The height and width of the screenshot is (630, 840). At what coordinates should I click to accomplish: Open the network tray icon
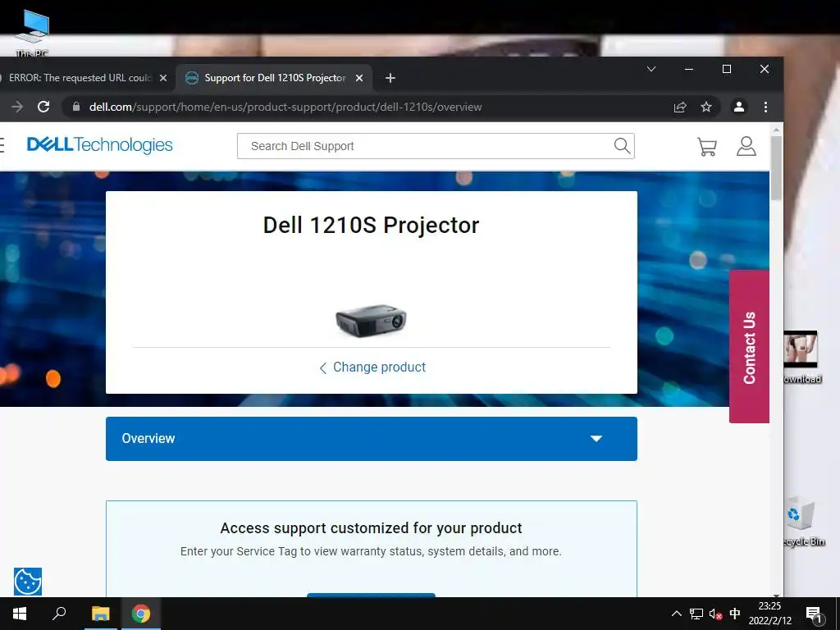pyautogui.click(x=696, y=614)
